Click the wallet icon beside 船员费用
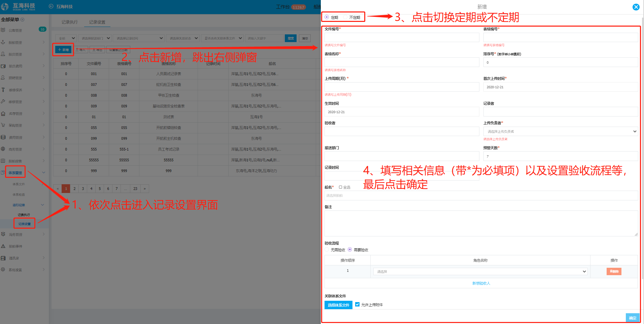644x324 pixels. tap(3, 66)
